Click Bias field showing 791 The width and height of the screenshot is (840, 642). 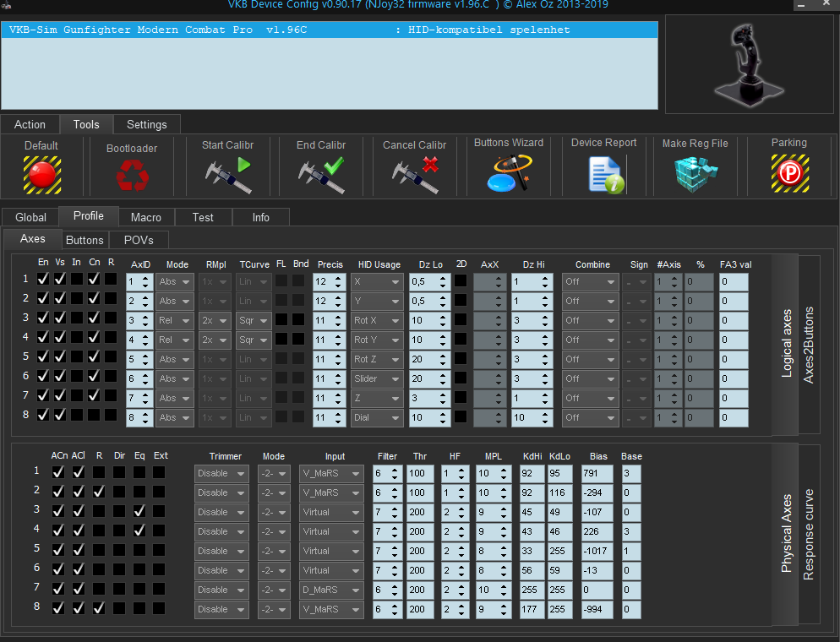point(597,473)
